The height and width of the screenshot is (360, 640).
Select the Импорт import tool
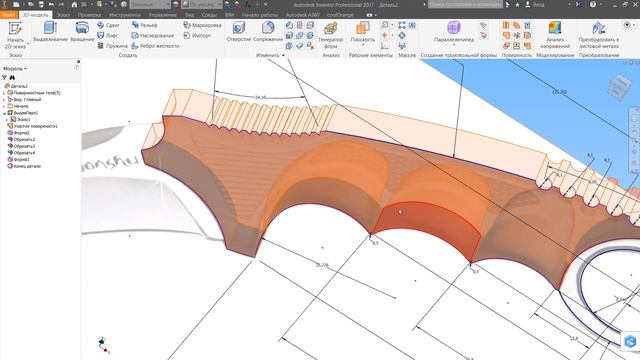[197, 36]
